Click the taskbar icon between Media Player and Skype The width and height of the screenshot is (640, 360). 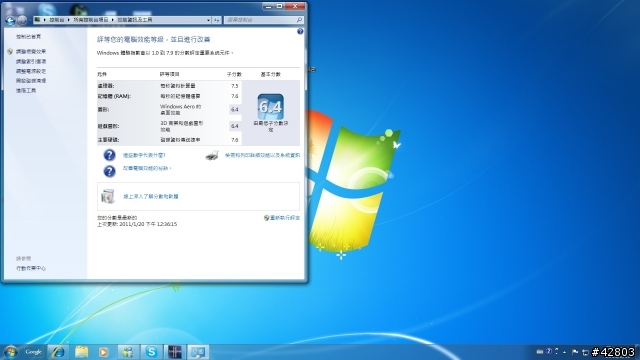[127, 352]
